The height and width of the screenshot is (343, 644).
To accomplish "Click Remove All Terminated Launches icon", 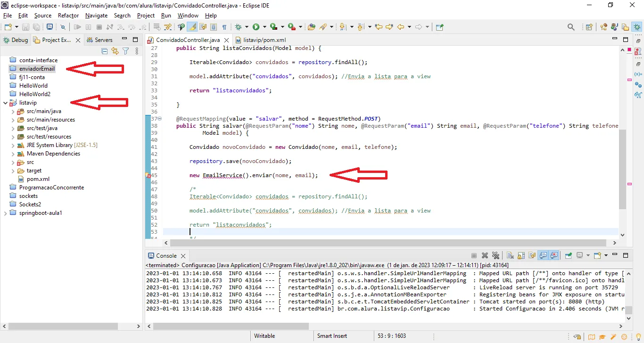I will point(495,256).
